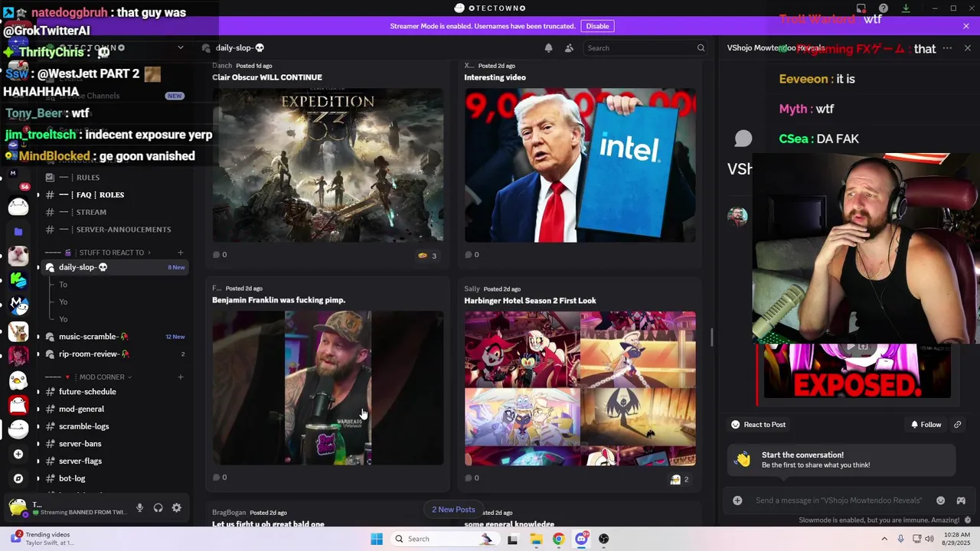Create channel in MOD CORNER category

point(181,377)
